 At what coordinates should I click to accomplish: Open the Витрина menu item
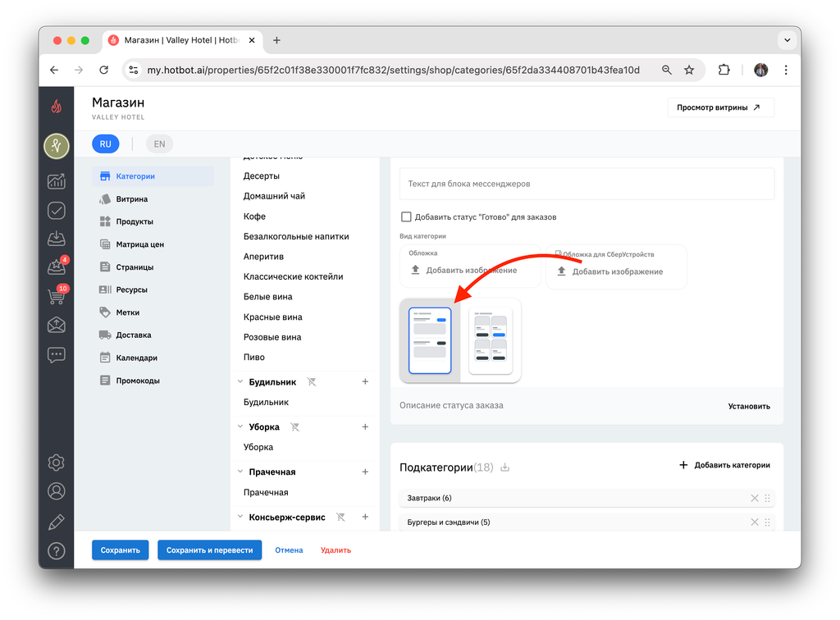(153, 199)
